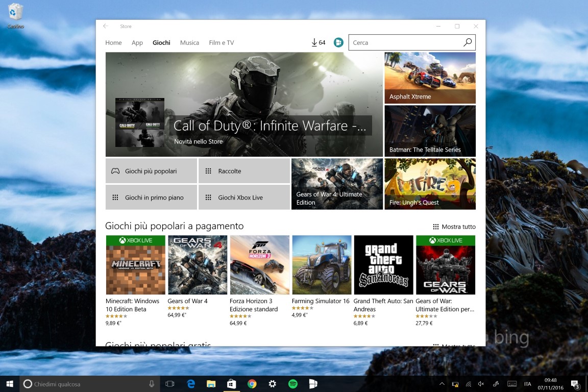Open File Explorer from the taskbar
The height and width of the screenshot is (392, 588).
tap(211, 384)
